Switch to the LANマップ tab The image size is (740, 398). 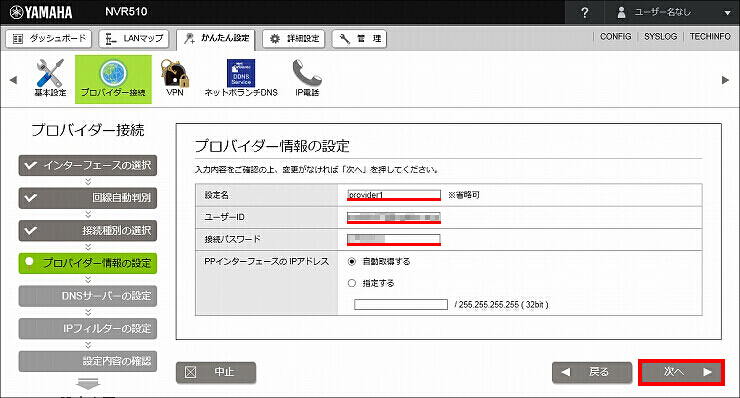(135, 39)
